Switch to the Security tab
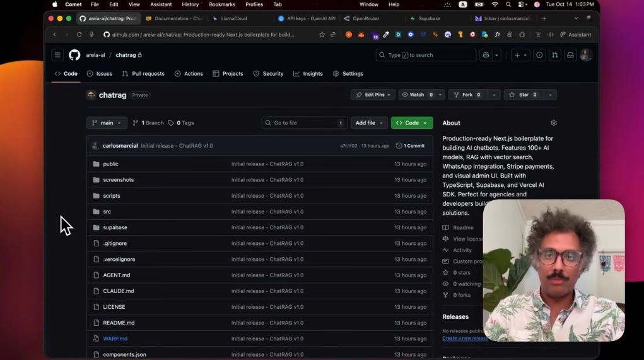This screenshot has width=644, height=360. pyautogui.click(x=268, y=74)
